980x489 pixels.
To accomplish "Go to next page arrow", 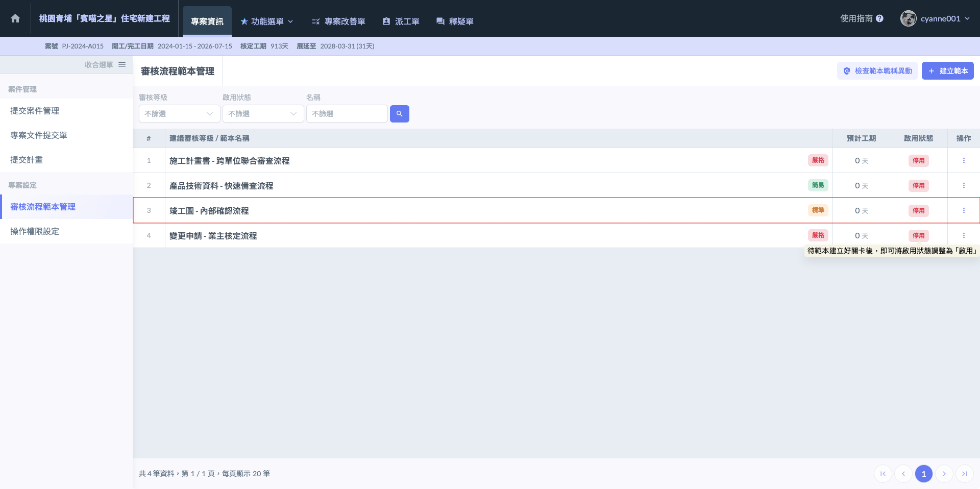I will point(944,474).
